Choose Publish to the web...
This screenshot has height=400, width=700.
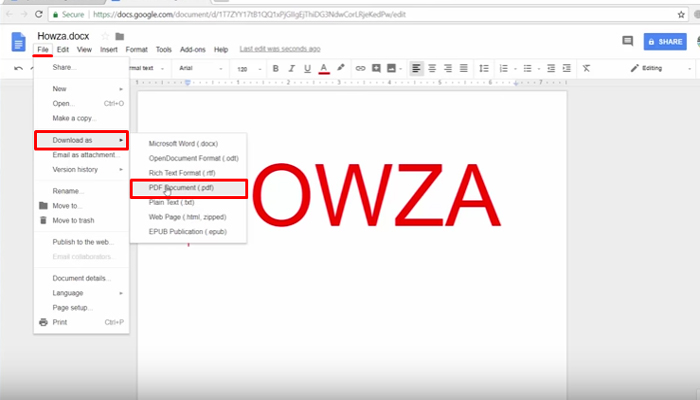[x=81, y=242]
